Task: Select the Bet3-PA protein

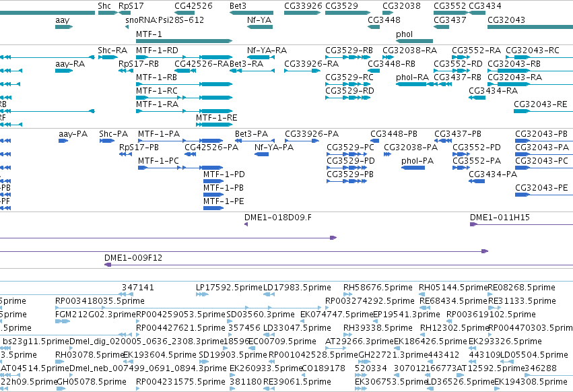Action: (x=255, y=141)
